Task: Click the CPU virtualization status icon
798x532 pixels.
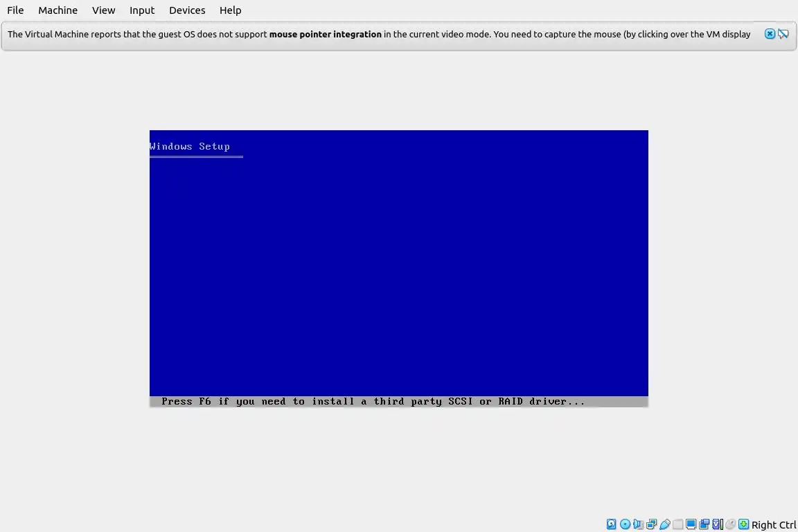Action: (x=718, y=524)
